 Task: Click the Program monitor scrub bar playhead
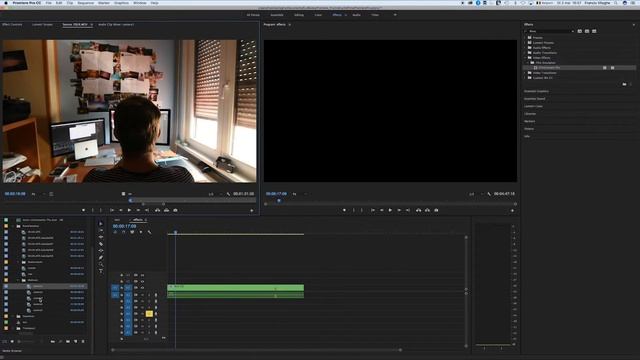(279, 200)
